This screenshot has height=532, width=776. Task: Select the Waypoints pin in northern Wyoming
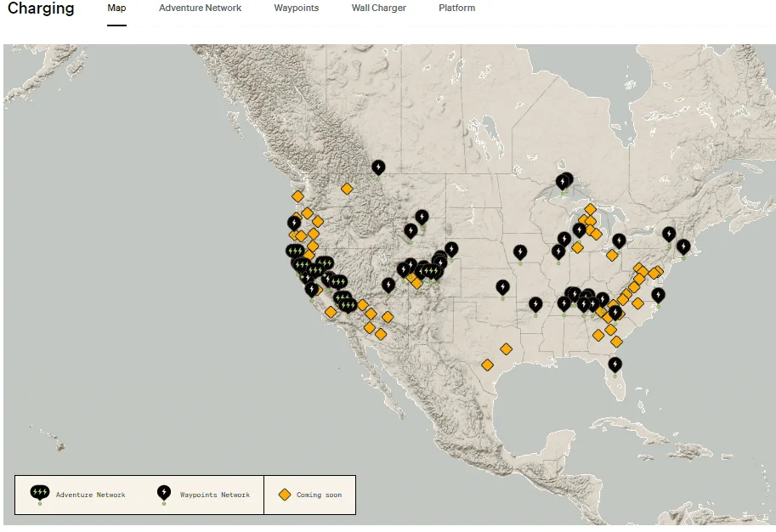click(411, 231)
